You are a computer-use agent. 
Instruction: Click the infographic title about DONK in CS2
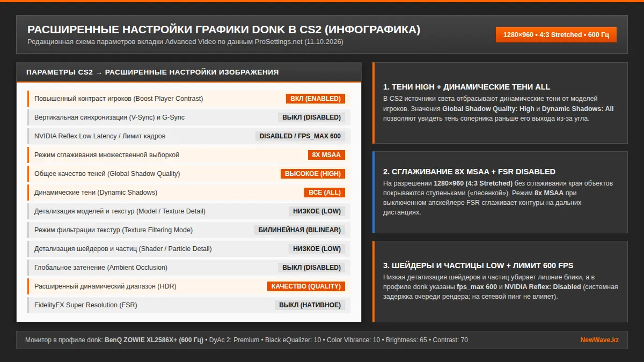pyautogui.click(x=224, y=29)
